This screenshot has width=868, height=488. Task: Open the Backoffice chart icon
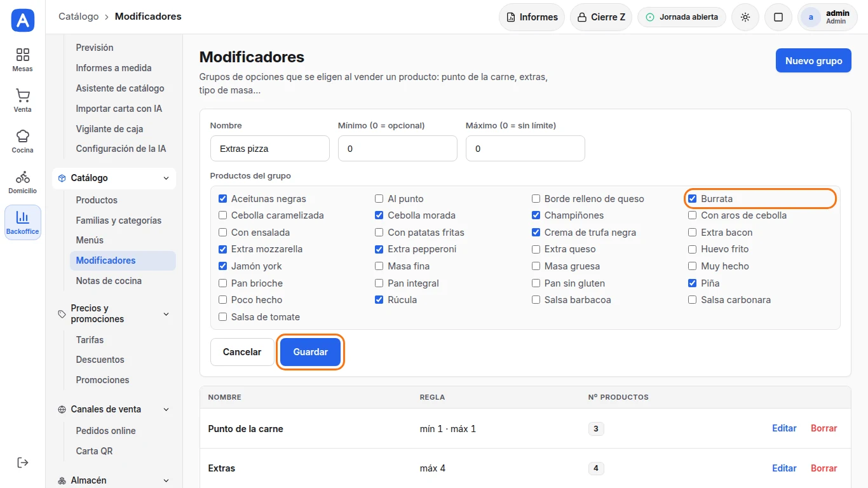[23, 217]
